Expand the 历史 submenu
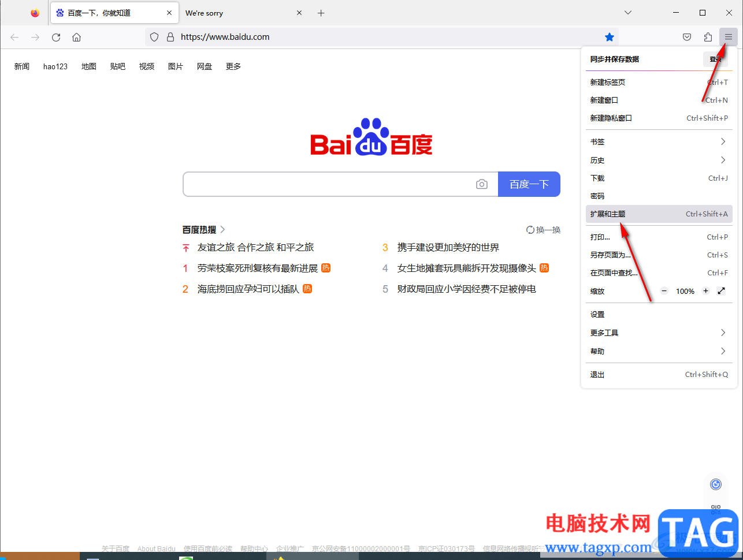 (x=659, y=160)
